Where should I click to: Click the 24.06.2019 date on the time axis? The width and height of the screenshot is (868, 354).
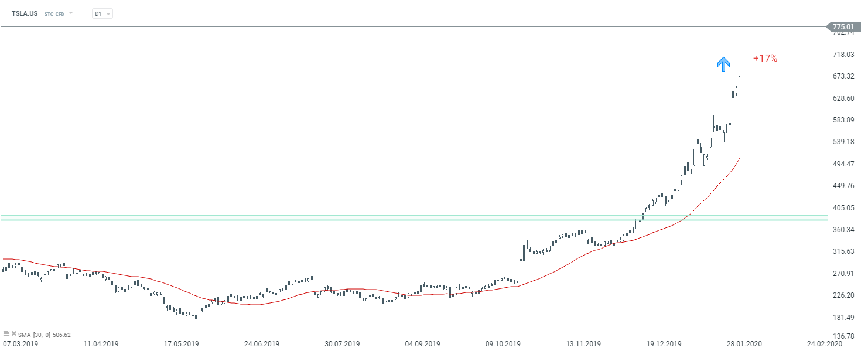click(262, 344)
